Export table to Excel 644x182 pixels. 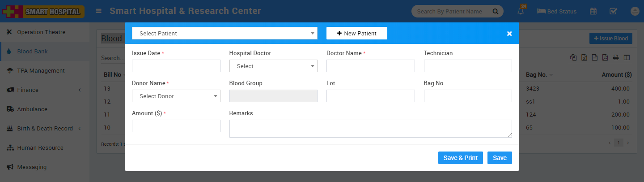[x=584, y=57]
